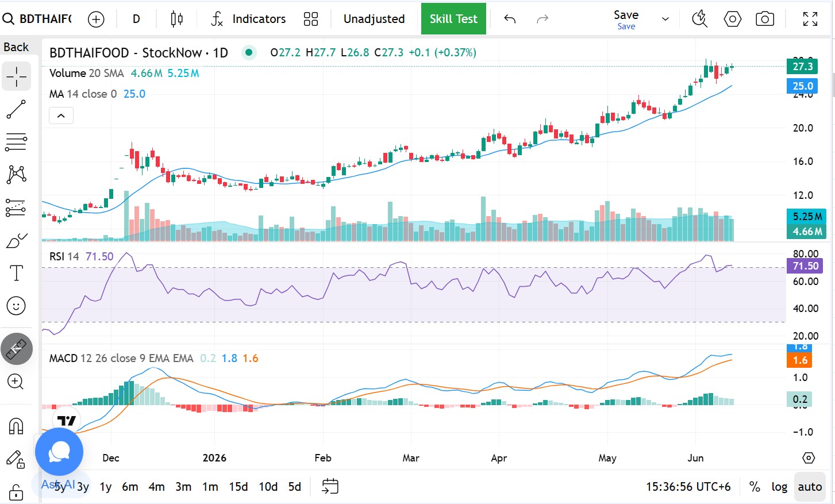
Task: Click the 5.25M volume label
Action: coord(806,217)
